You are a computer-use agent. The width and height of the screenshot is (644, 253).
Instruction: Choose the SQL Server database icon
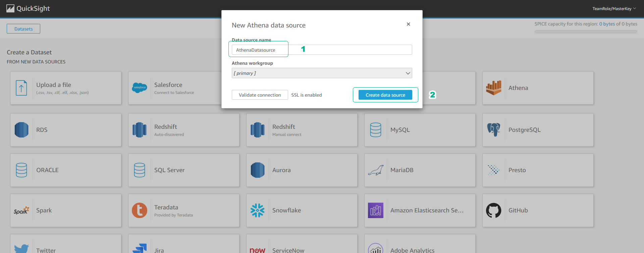coord(140,170)
